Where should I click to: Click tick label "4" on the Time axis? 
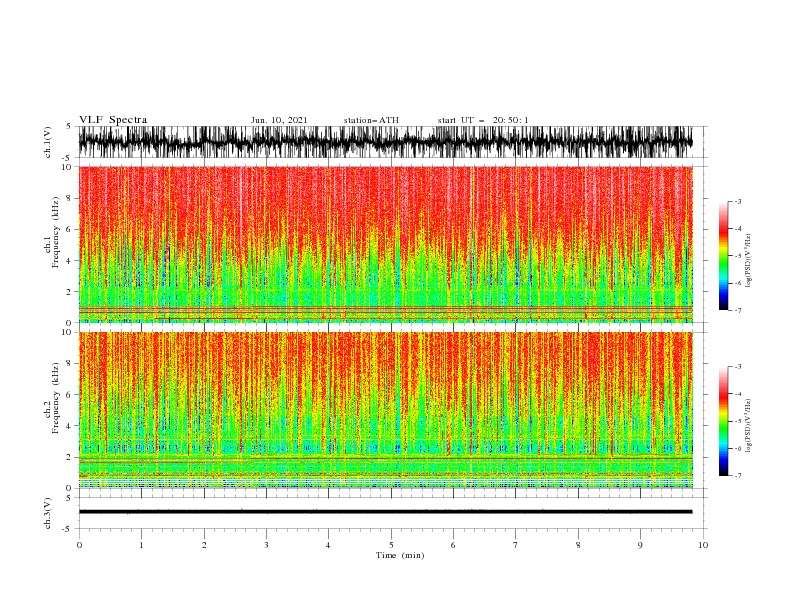(x=328, y=545)
